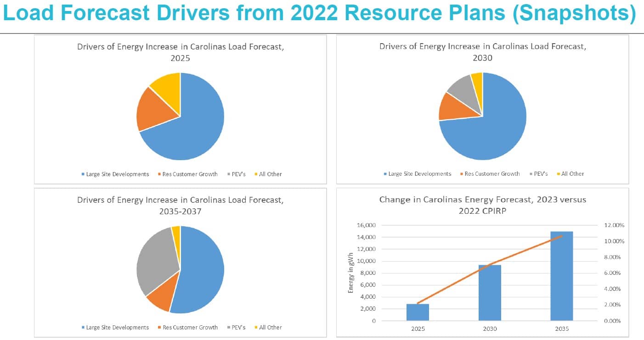Click the small yellow slice in the 2035-2037 pie
Viewport: 644px width, 340px height.
coord(176,233)
